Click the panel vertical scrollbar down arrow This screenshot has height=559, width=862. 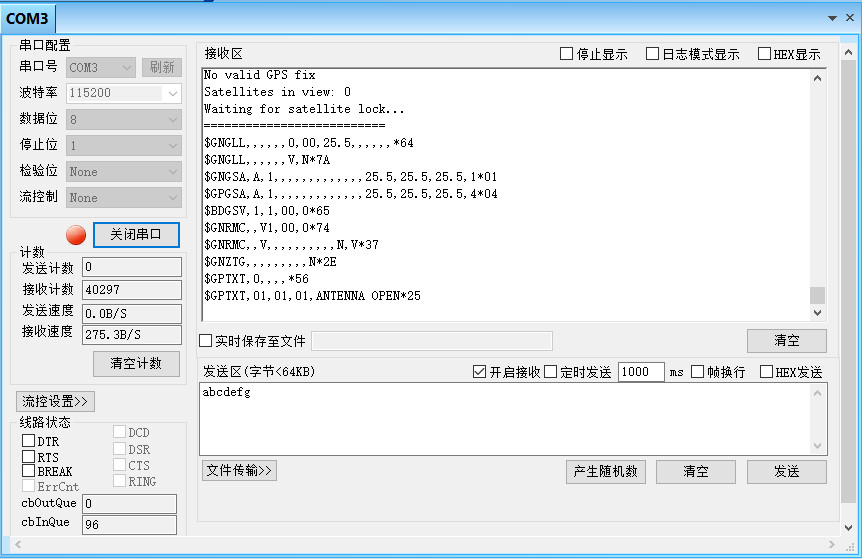pos(848,528)
